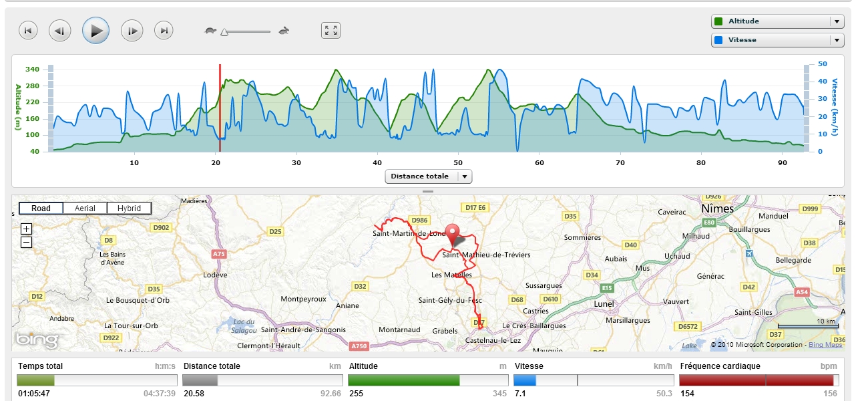This screenshot has width=868, height=401.
Task: Switch map to Road view
Action: pos(41,209)
